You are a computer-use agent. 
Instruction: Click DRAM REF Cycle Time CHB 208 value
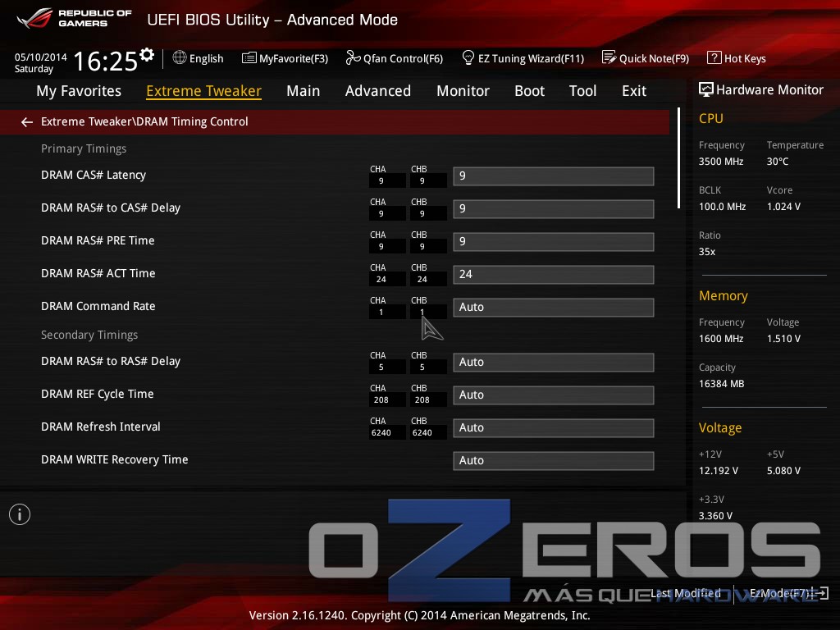click(x=422, y=400)
